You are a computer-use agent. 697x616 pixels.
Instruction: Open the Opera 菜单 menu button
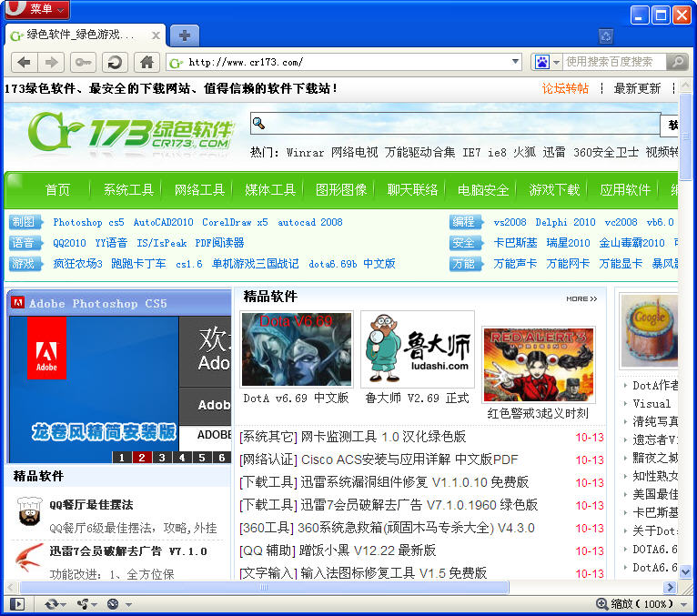37,9
